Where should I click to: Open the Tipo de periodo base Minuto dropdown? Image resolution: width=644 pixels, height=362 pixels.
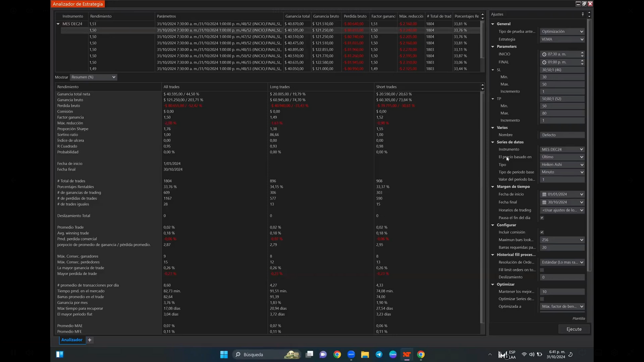[562, 172]
